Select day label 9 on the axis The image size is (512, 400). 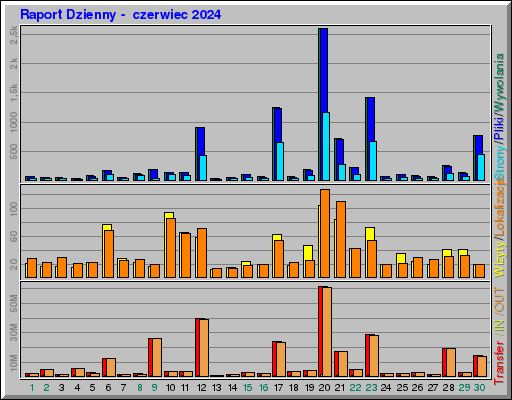155,388
